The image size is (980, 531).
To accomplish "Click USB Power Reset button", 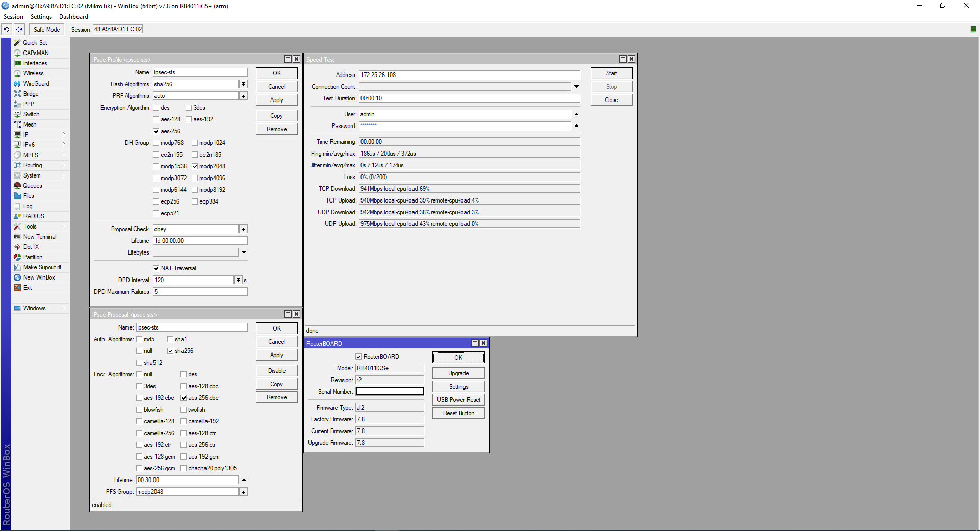I will click(x=458, y=400).
